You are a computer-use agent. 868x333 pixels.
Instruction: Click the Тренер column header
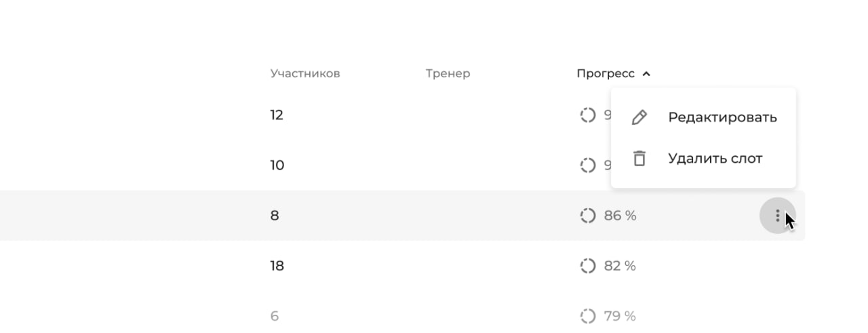pyautogui.click(x=448, y=73)
